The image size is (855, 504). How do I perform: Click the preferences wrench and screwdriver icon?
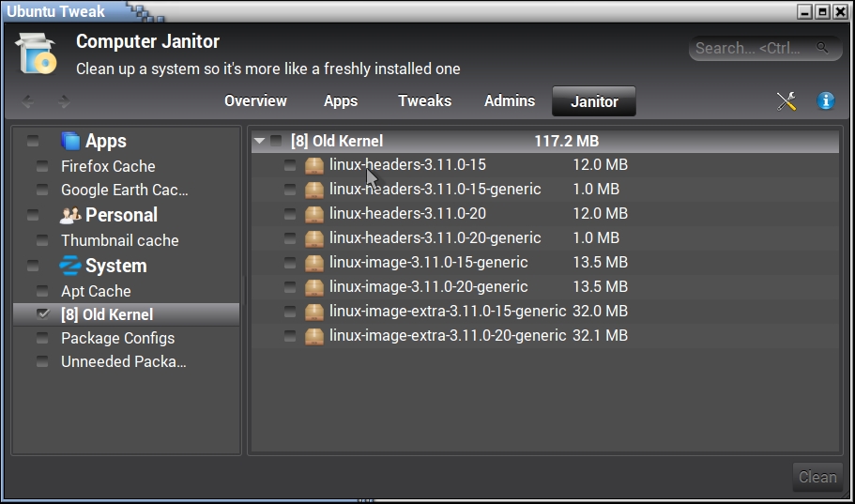pyautogui.click(x=786, y=101)
